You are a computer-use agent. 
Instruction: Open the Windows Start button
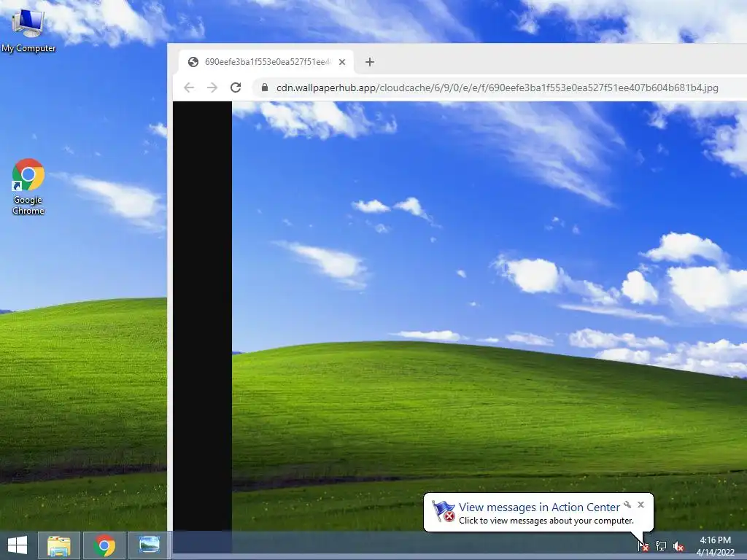pyautogui.click(x=18, y=545)
